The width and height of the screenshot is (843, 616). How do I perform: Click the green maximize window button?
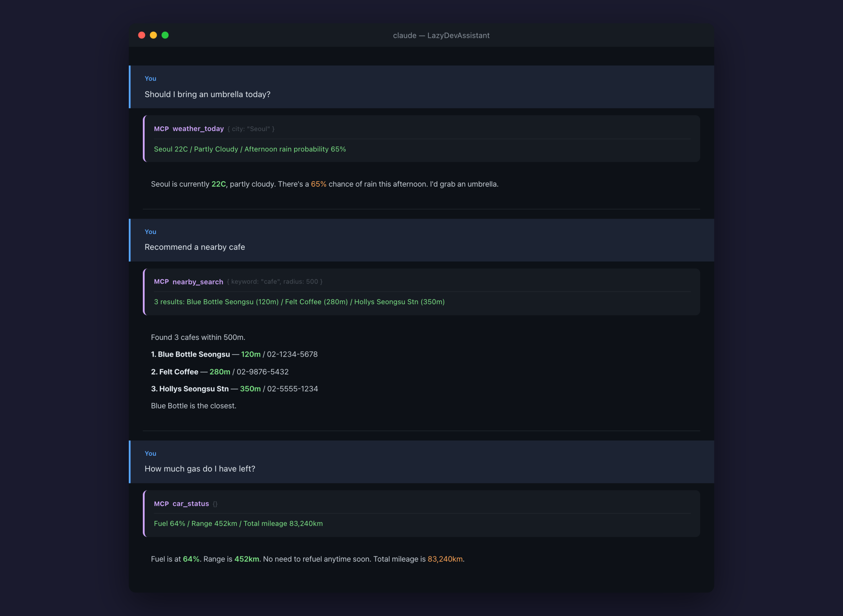(165, 35)
